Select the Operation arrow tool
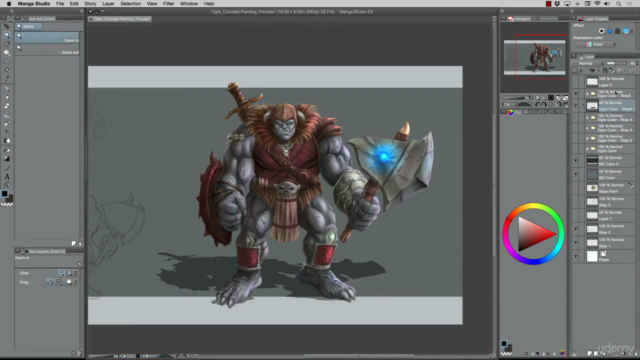 [x=7, y=27]
